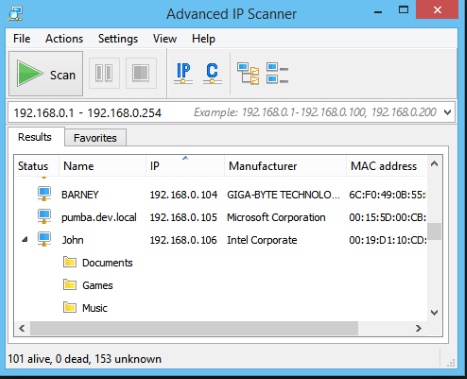Collapse the John computer node

coord(25,240)
